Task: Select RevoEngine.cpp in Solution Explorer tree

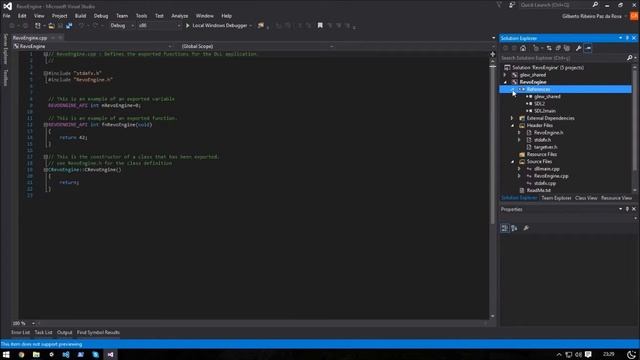Action: (551, 176)
